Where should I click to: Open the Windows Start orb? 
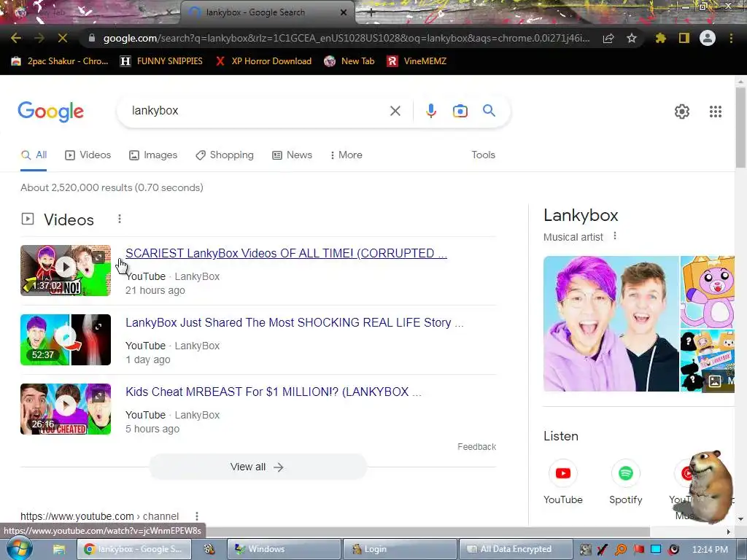19,549
